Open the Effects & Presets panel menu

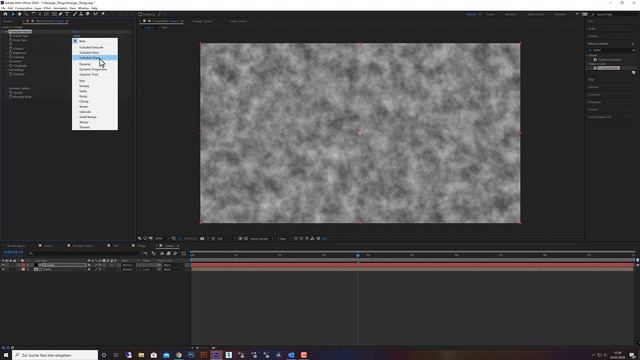[x=633, y=44]
